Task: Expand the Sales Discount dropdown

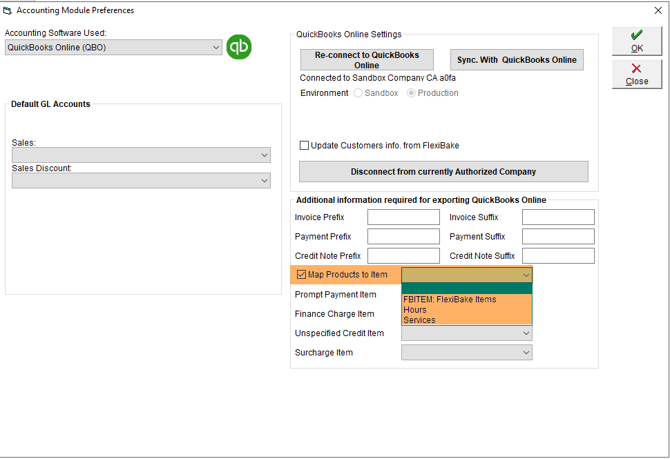Action: (x=141, y=181)
